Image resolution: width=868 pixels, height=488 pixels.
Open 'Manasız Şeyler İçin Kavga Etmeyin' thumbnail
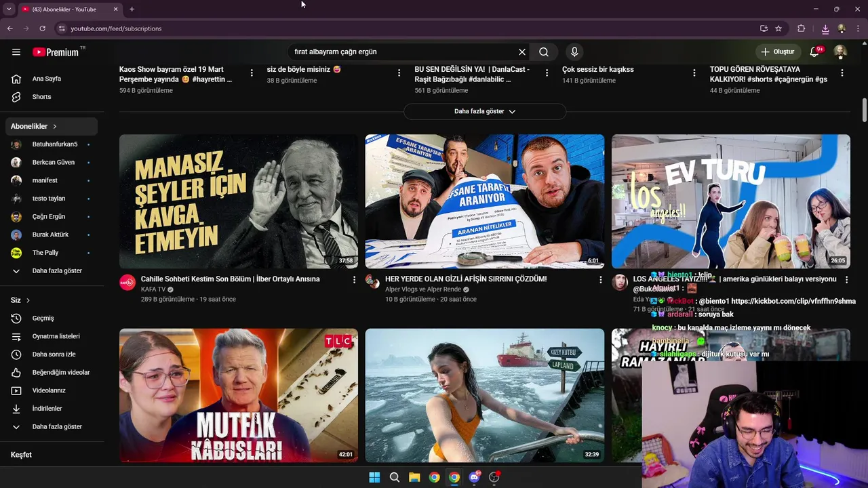239,201
